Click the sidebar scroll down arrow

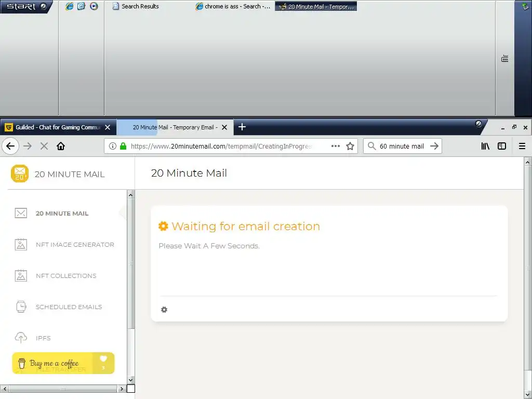(130, 380)
